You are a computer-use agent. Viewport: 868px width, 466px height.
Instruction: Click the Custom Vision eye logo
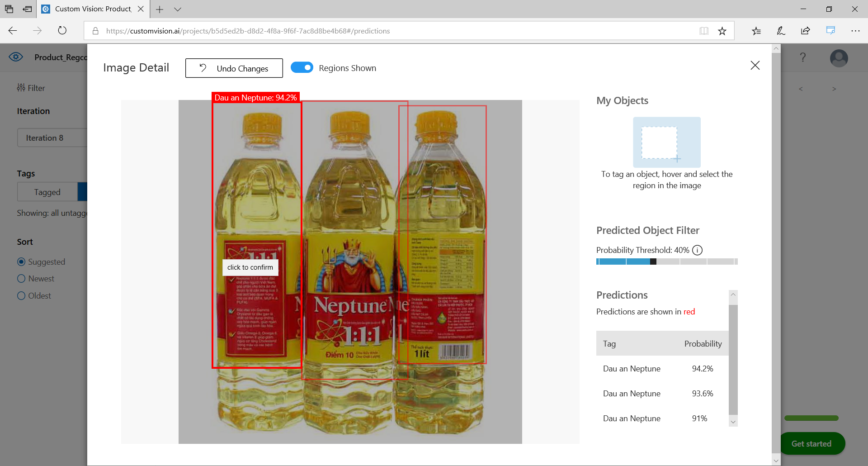click(16, 57)
